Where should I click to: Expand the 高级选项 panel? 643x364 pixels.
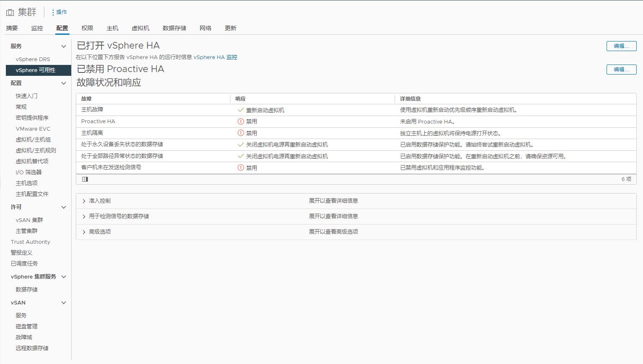[84, 232]
